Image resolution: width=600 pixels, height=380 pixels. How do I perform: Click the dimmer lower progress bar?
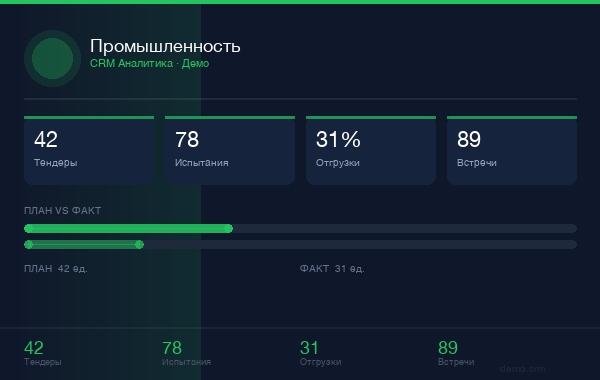click(x=300, y=245)
